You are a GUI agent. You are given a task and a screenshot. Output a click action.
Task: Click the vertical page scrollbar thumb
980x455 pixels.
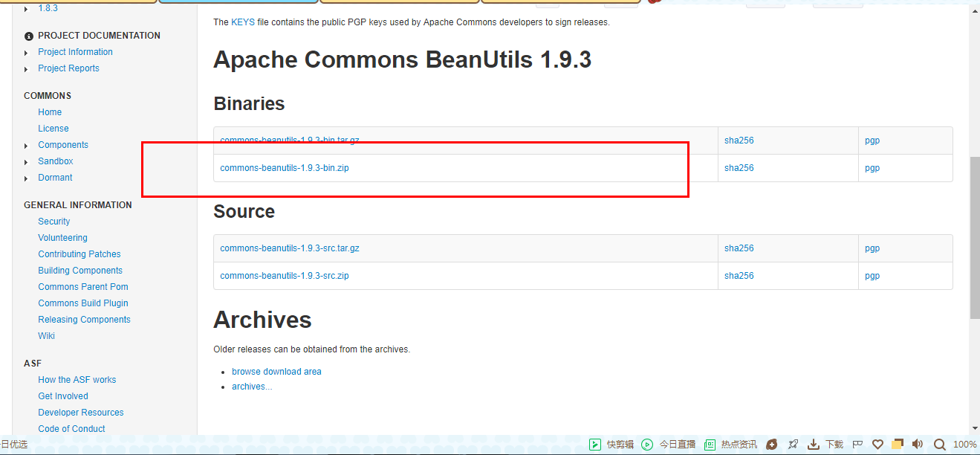pos(974,238)
